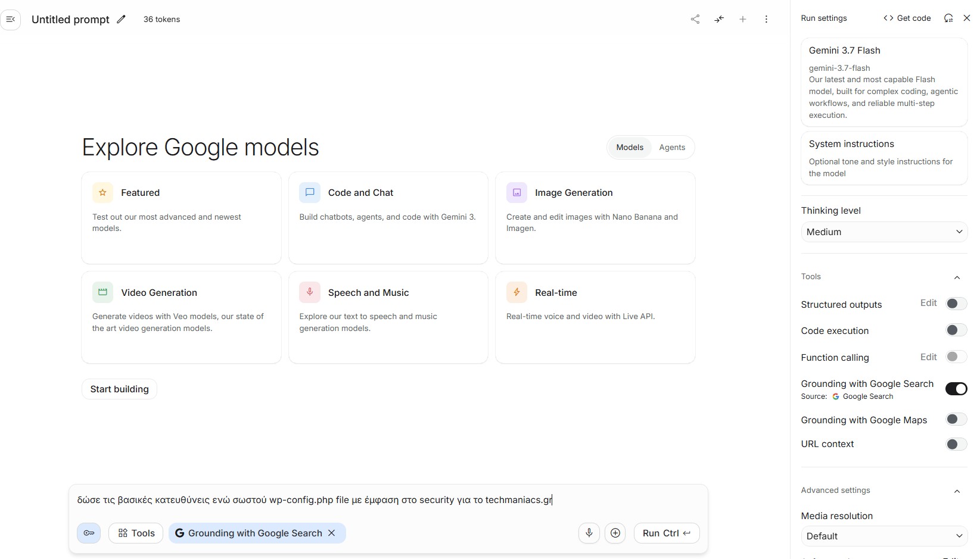Open the share prompt icon
Viewport: 980px width, 559px height.
point(695,19)
